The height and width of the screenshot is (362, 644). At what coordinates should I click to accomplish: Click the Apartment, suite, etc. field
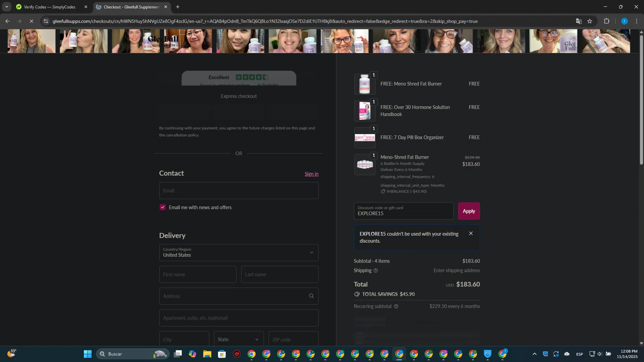[x=239, y=318]
